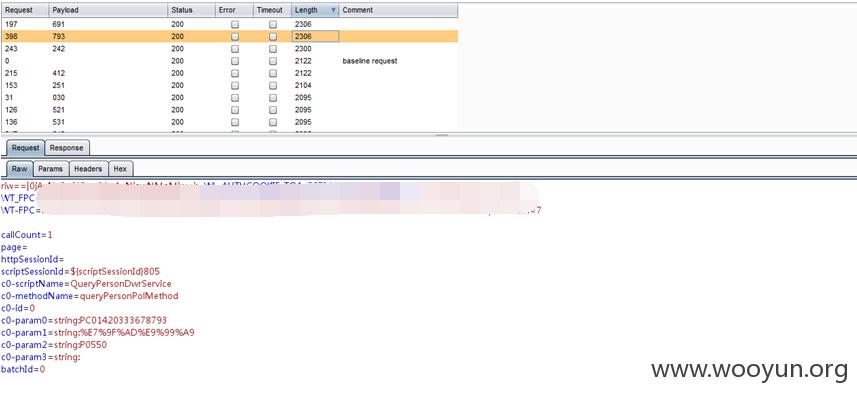Select result row with payload 030
This screenshot has height=398, width=857.
(x=230, y=98)
